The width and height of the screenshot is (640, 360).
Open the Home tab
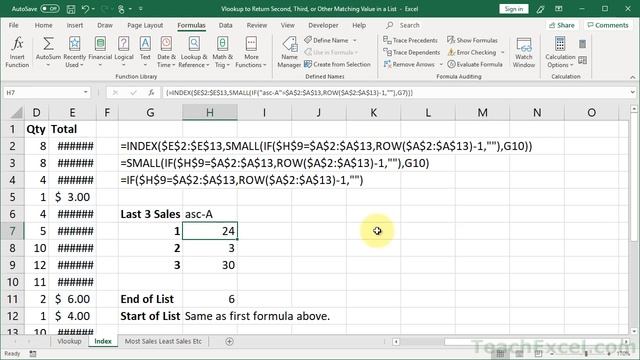(x=43, y=25)
